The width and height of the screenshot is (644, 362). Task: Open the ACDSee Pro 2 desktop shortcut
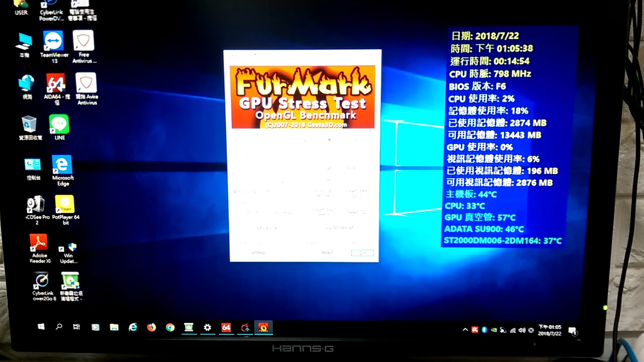[x=37, y=210]
